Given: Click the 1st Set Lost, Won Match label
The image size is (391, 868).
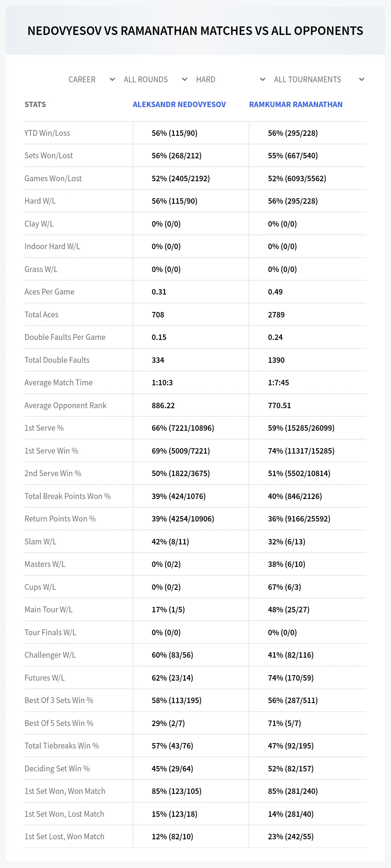Looking at the screenshot, I should pos(64,837).
